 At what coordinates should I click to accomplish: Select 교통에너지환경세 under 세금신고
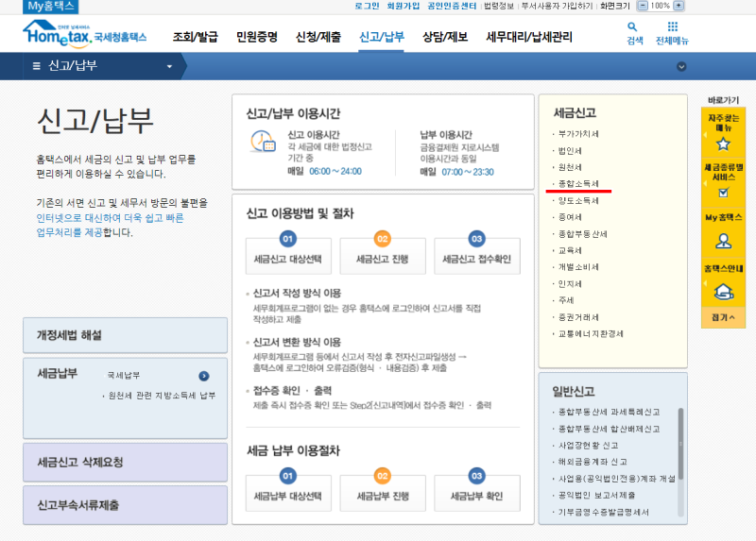click(x=591, y=333)
